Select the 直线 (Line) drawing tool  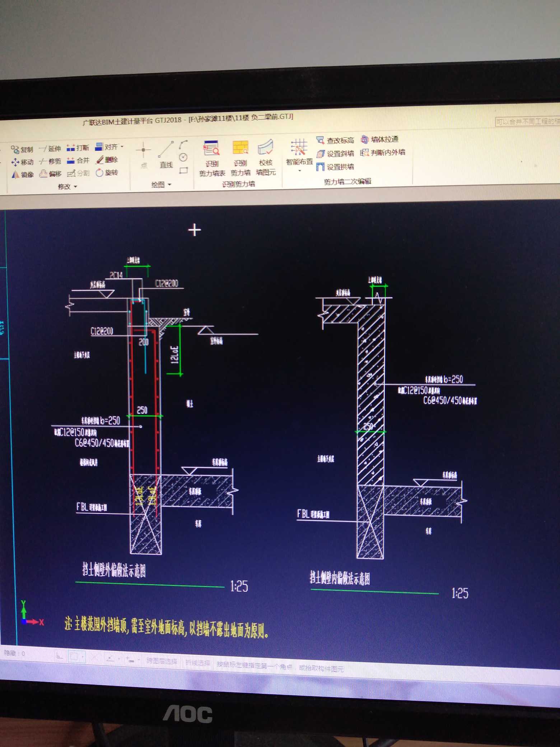tap(166, 155)
